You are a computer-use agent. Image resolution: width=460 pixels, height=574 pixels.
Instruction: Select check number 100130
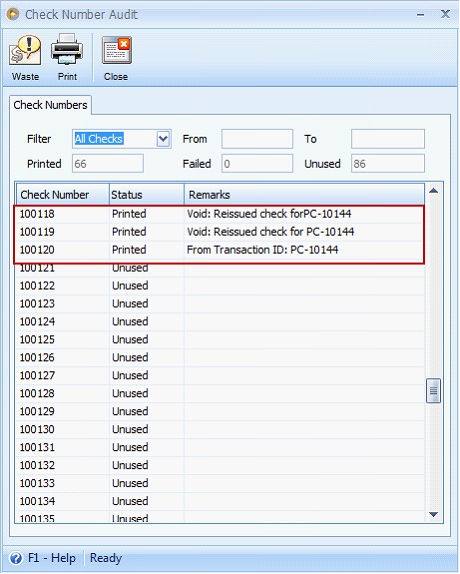37,429
